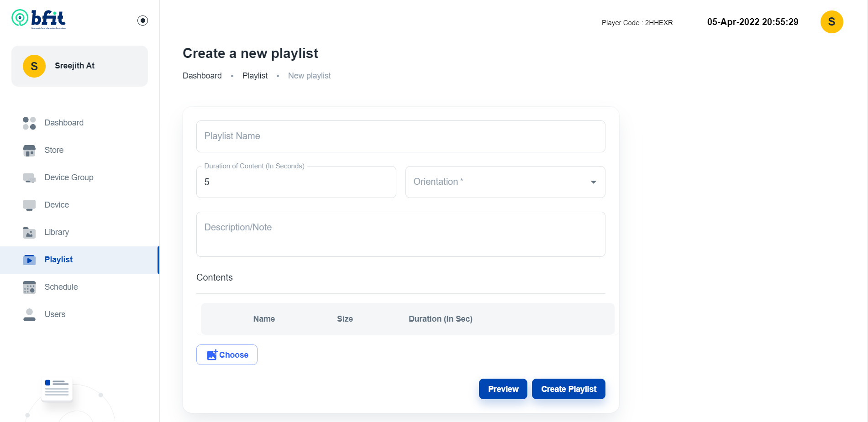
Task: Select the Playlist menu item
Action: (x=79, y=260)
